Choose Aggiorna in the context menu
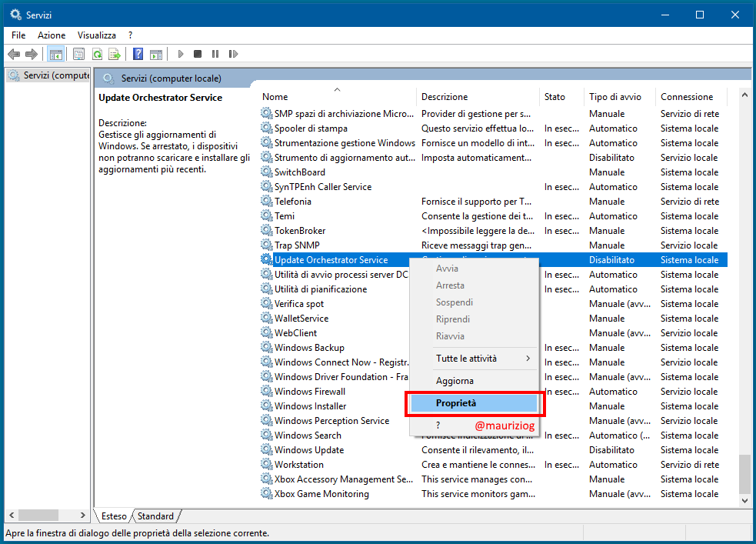 (x=474, y=381)
